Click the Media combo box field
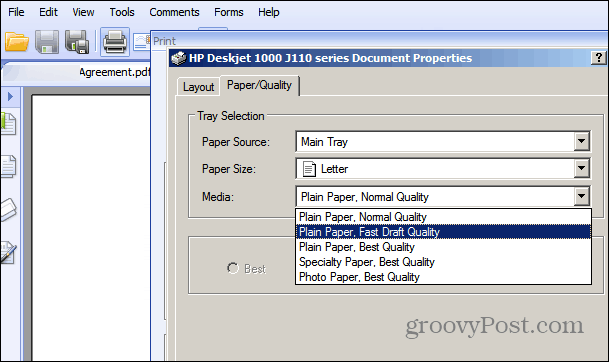609x362 pixels. pyautogui.click(x=443, y=197)
